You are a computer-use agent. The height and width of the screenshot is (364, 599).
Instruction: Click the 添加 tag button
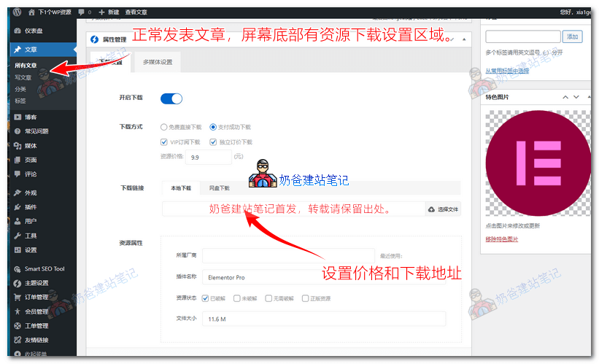click(x=572, y=36)
